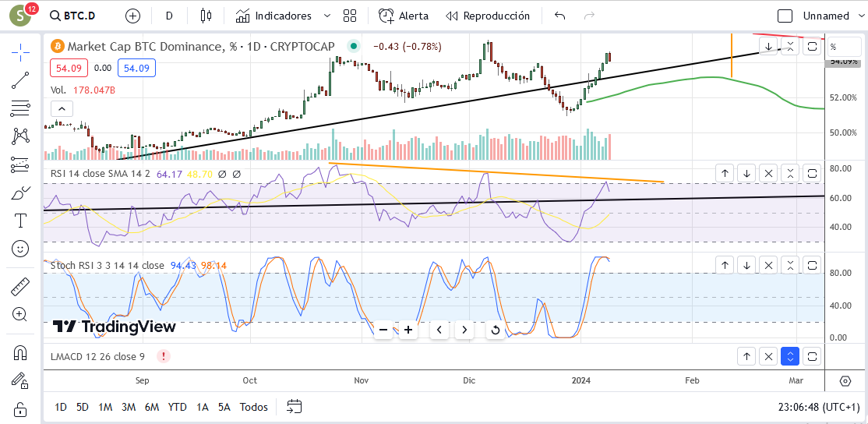The width and height of the screenshot is (868, 424).
Task: Select the ruler measure tool
Action: tap(20, 287)
